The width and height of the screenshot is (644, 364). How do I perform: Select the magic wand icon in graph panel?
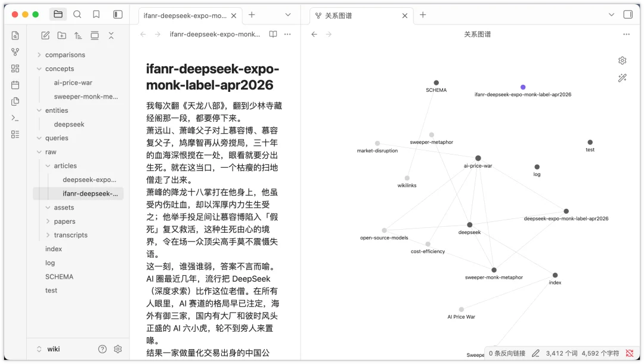pos(622,78)
